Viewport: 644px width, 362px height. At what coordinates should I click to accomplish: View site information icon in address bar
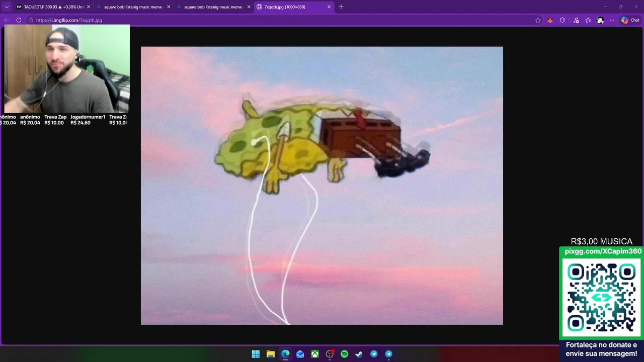coord(31,20)
